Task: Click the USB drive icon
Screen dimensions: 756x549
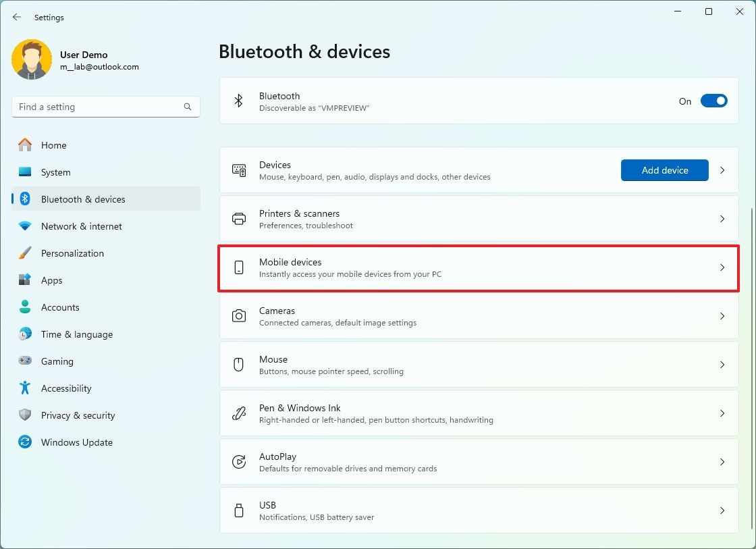Action: 239,511
